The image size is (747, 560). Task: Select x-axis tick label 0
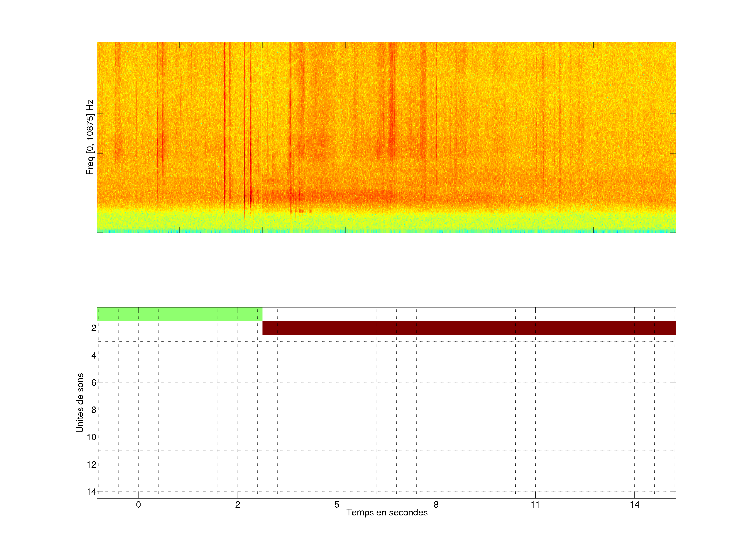click(x=139, y=505)
